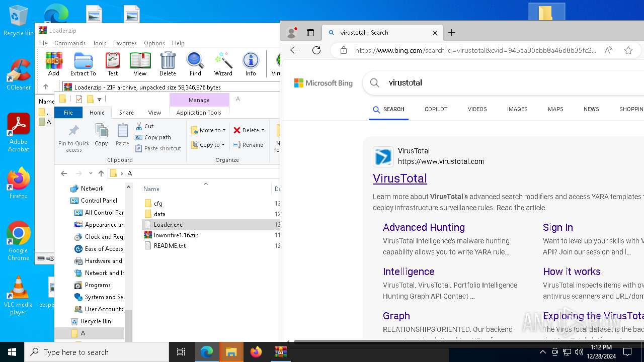This screenshot has width=644, height=362.
Task: Open Firefox from the taskbar
Action: (x=256, y=352)
